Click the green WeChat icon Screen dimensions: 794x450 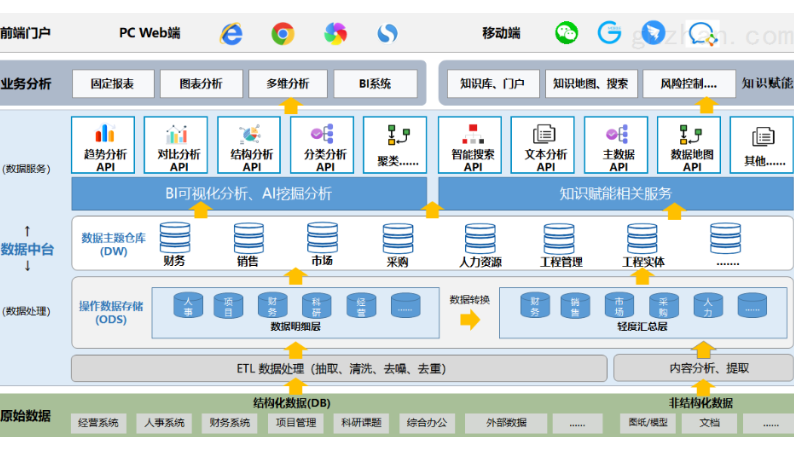567,33
